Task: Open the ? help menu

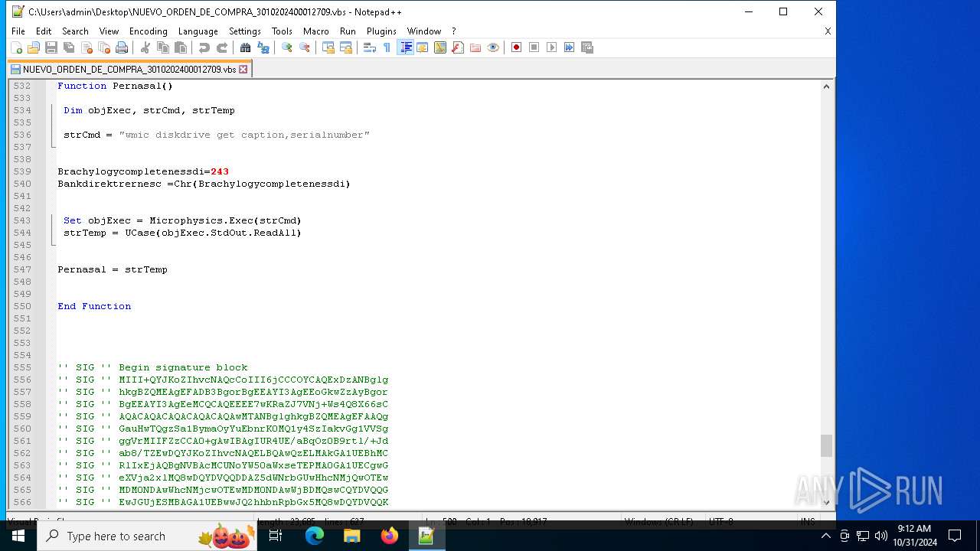Action: [x=454, y=31]
